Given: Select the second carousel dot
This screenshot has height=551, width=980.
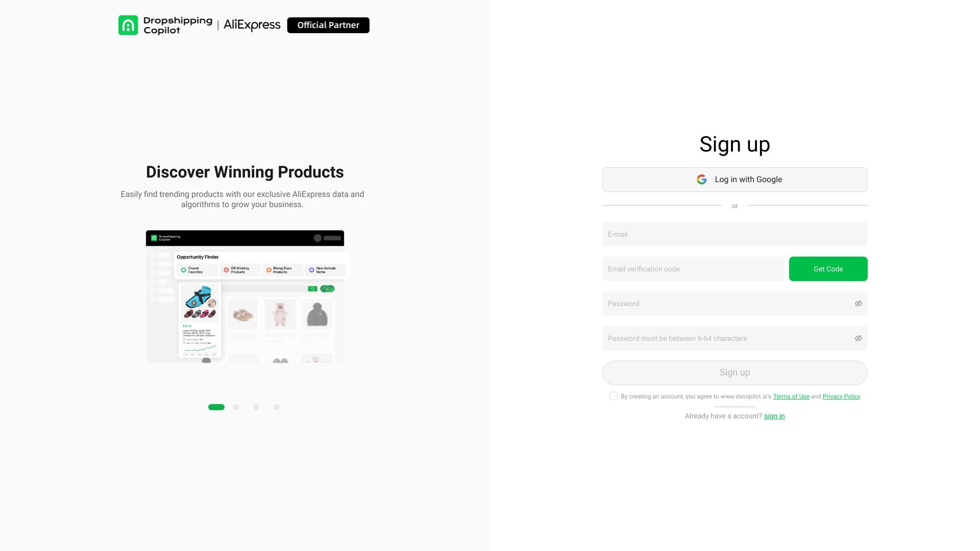Looking at the screenshot, I should [236, 407].
